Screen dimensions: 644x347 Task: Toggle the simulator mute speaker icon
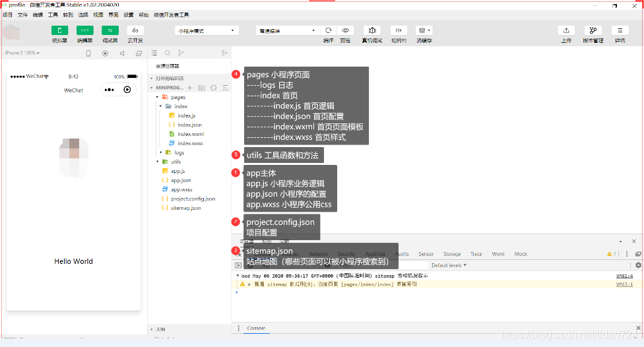coord(122,53)
